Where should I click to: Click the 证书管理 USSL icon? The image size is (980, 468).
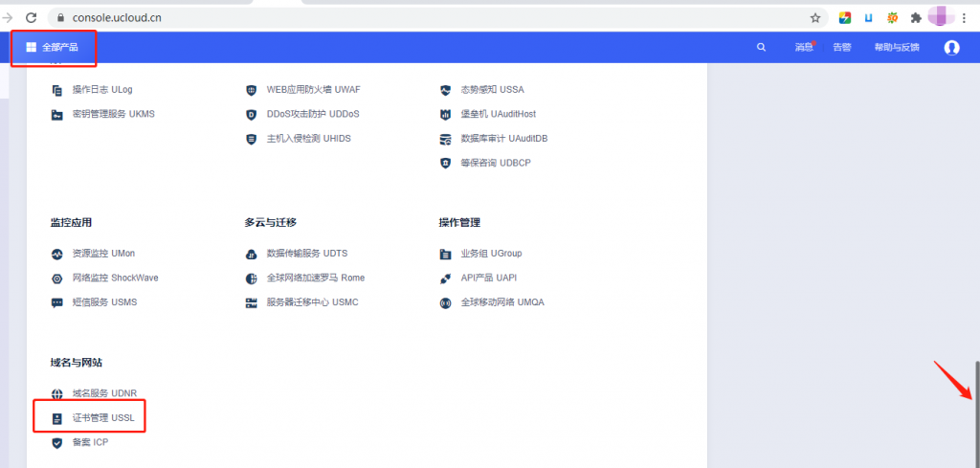click(56, 418)
